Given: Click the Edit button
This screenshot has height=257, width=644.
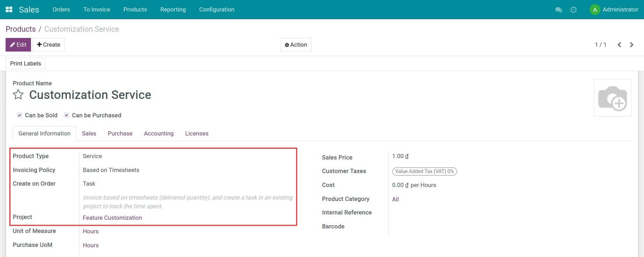Looking at the screenshot, I should pos(18,45).
